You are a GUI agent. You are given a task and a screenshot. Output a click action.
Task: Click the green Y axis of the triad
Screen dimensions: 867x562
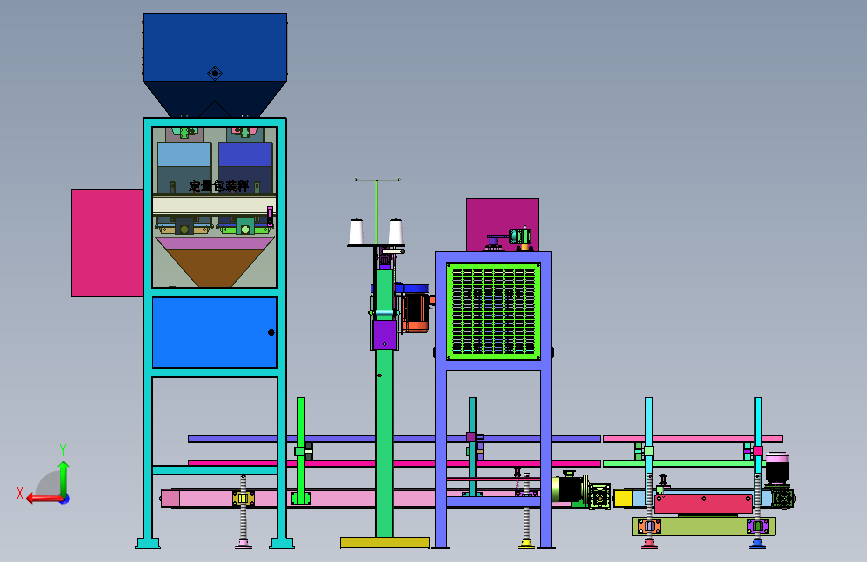coord(64,478)
